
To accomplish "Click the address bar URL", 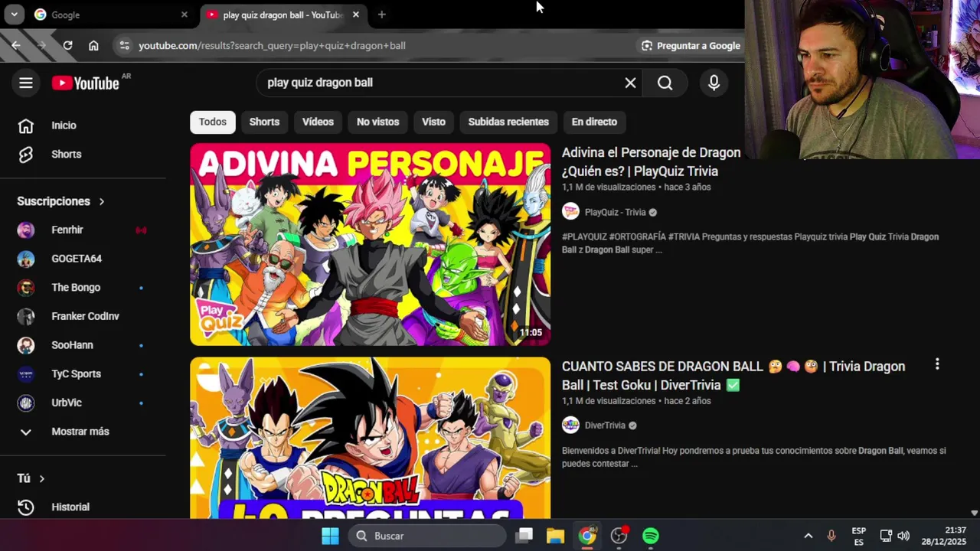I will (x=272, y=46).
